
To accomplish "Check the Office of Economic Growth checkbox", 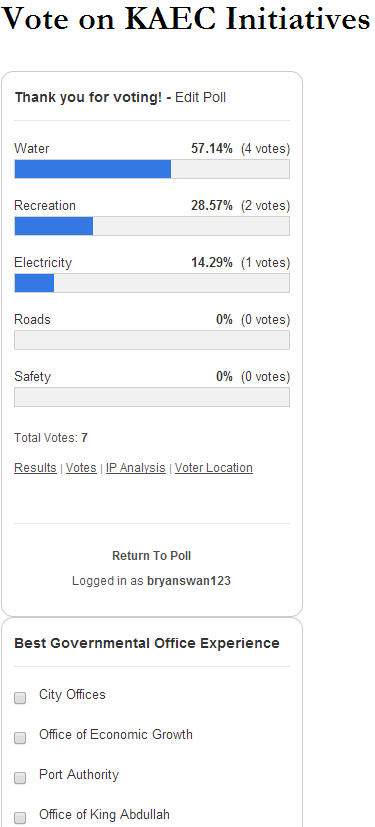I will point(20,738).
